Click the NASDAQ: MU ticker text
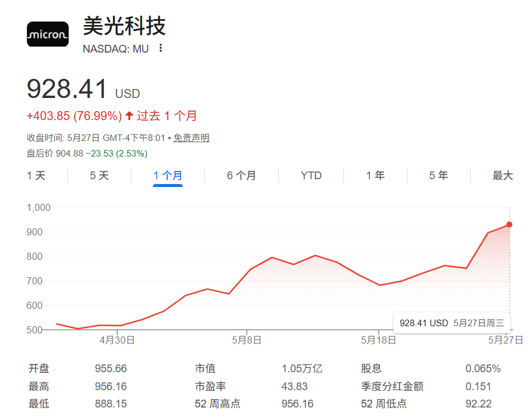The image size is (528, 420). click(115, 49)
